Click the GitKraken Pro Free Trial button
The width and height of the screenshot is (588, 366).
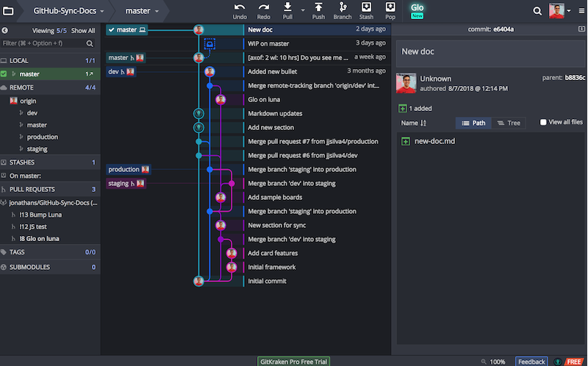[x=293, y=362]
